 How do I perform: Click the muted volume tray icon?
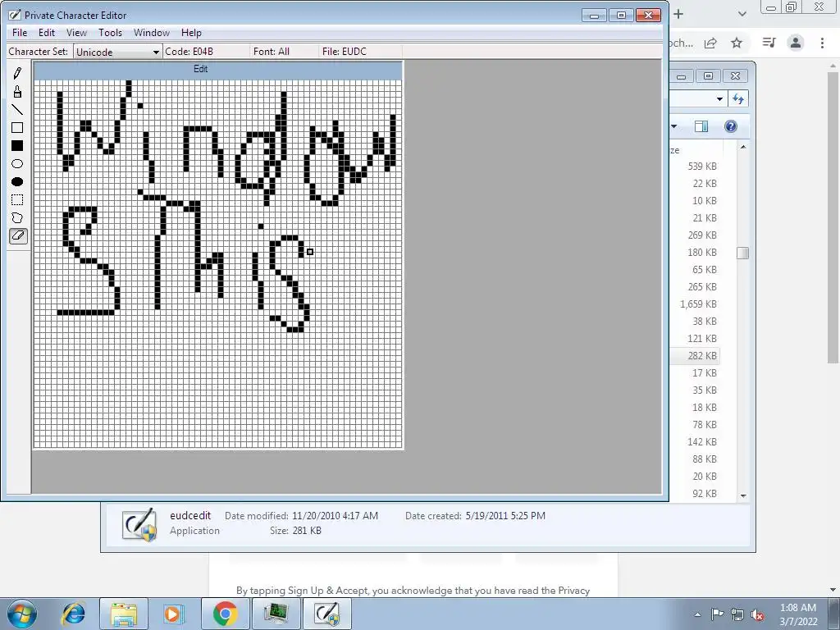[x=757, y=614]
